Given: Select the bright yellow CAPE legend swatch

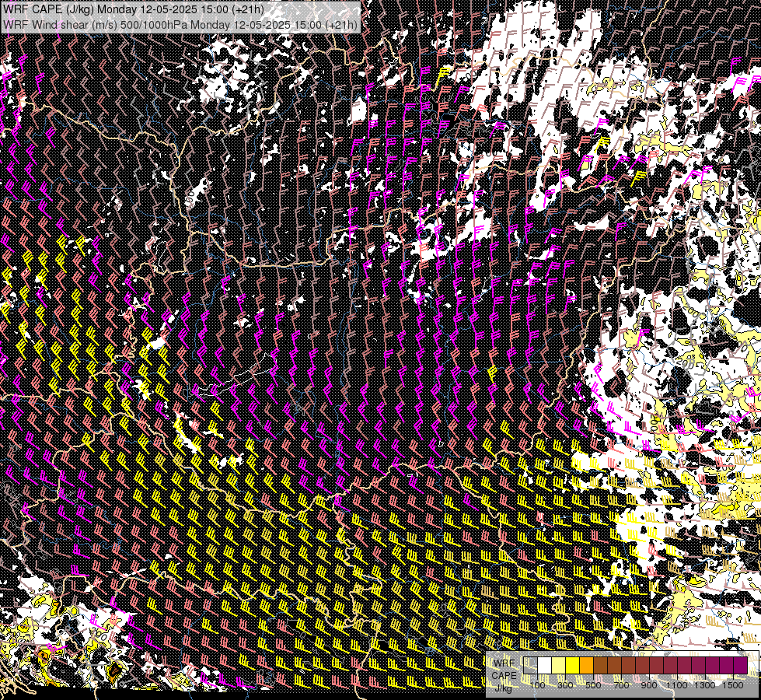Looking at the screenshot, I should click(573, 666).
